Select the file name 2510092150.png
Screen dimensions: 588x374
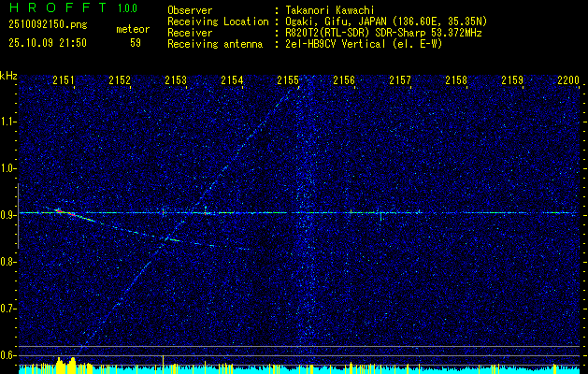(48, 25)
